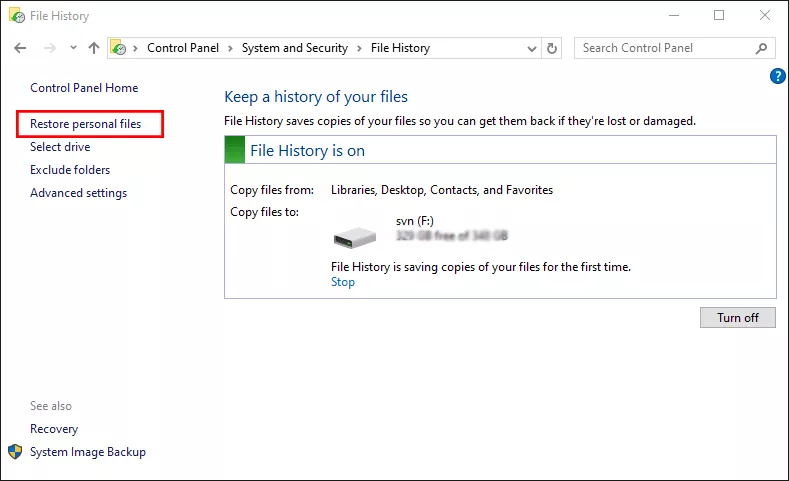
Task: Close the File History window
Action: click(x=765, y=15)
